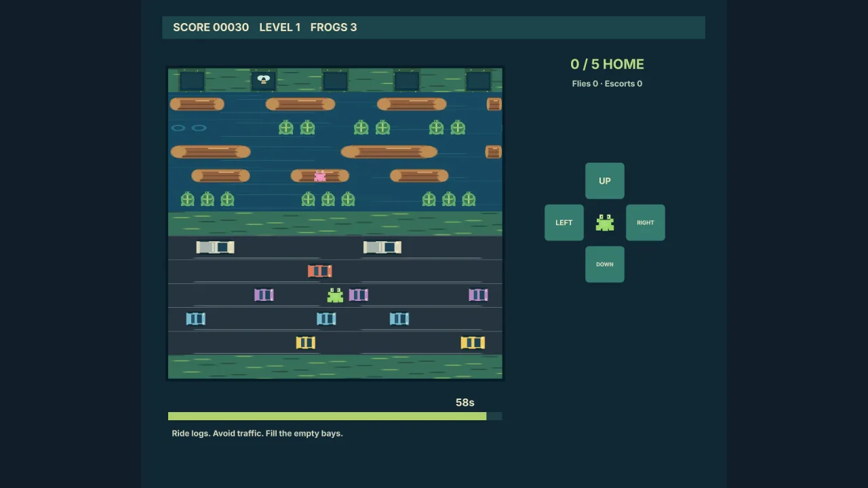Click the empty home bay at far left
Viewport: 868px width, 488px height.
pos(192,81)
